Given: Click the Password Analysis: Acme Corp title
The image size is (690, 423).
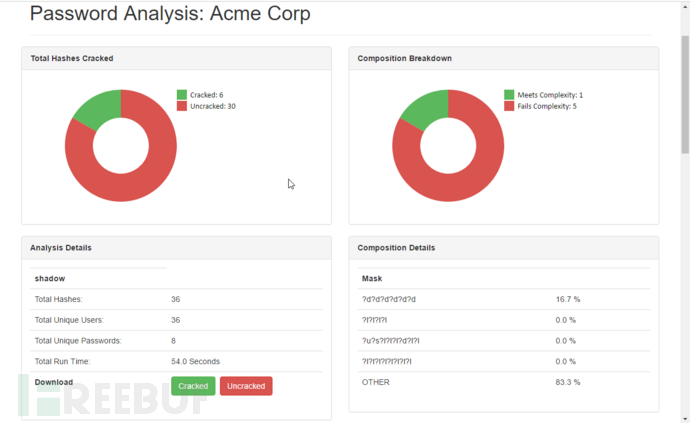Looking at the screenshot, I should point(170,14).
